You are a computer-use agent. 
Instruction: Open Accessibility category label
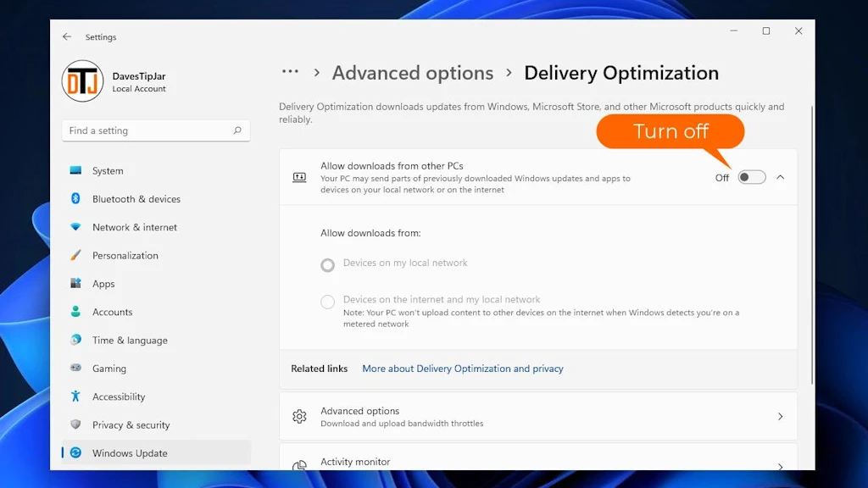click(x=119, y=396)
